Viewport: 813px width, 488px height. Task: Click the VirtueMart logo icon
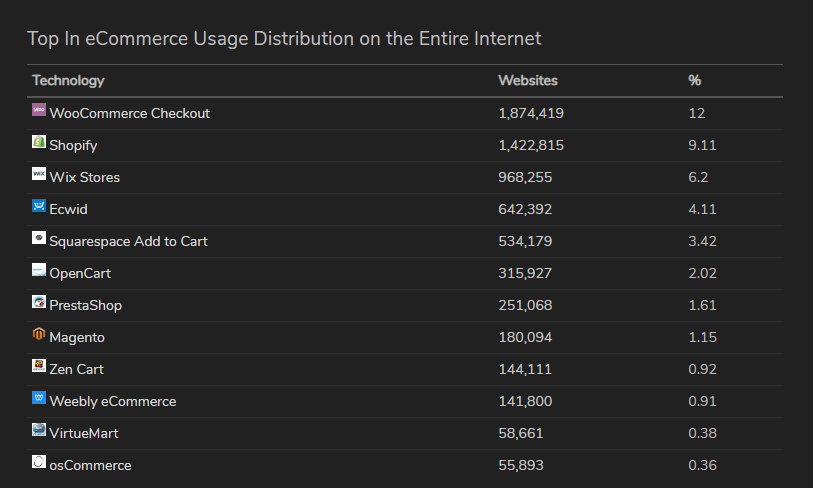click(39, 430)
